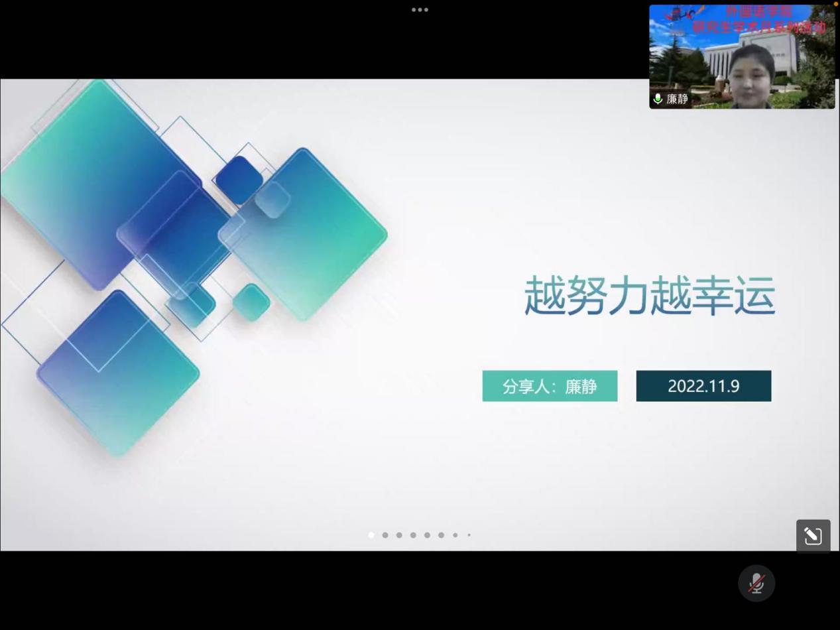The image size is (840, 630).
Task: Tap the seventh page indicator dot
Action: click(455, 535)
